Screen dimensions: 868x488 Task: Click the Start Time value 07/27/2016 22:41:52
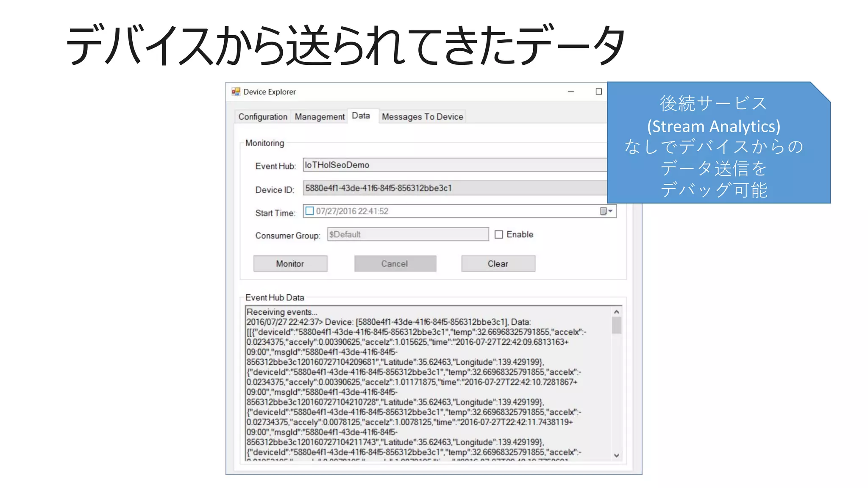tap(352, 211)
